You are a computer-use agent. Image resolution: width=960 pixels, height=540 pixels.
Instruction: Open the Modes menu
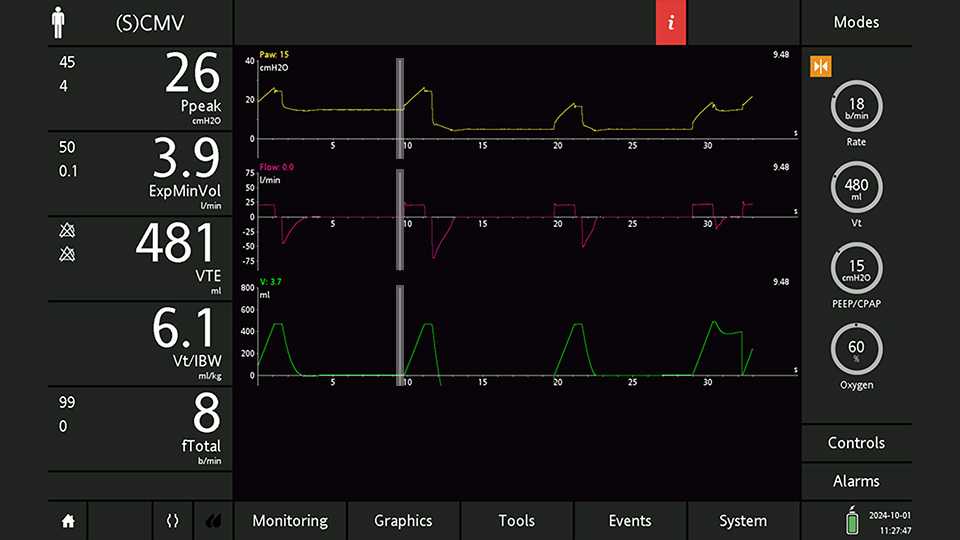pos(856,23)
